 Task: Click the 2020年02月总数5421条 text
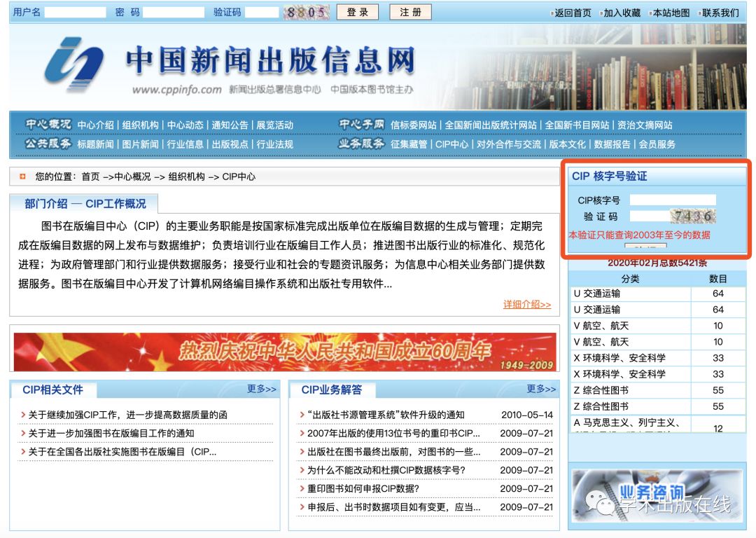coord(657,263)
